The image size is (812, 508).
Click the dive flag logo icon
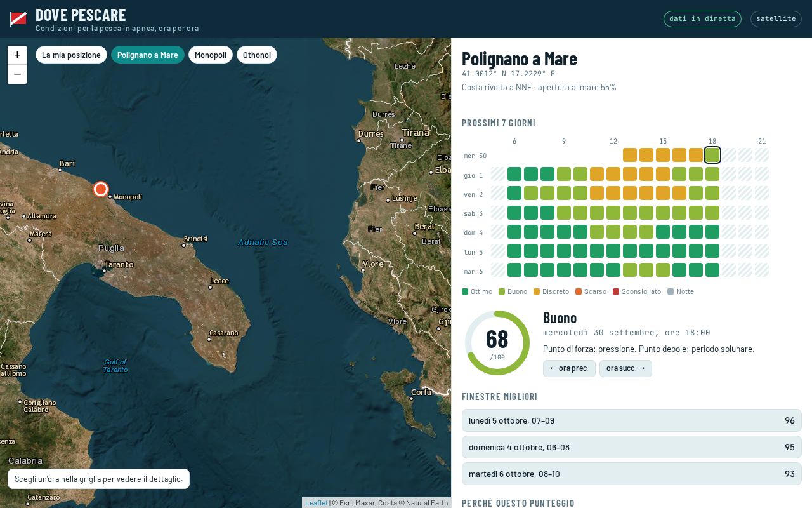pos(18,19)
